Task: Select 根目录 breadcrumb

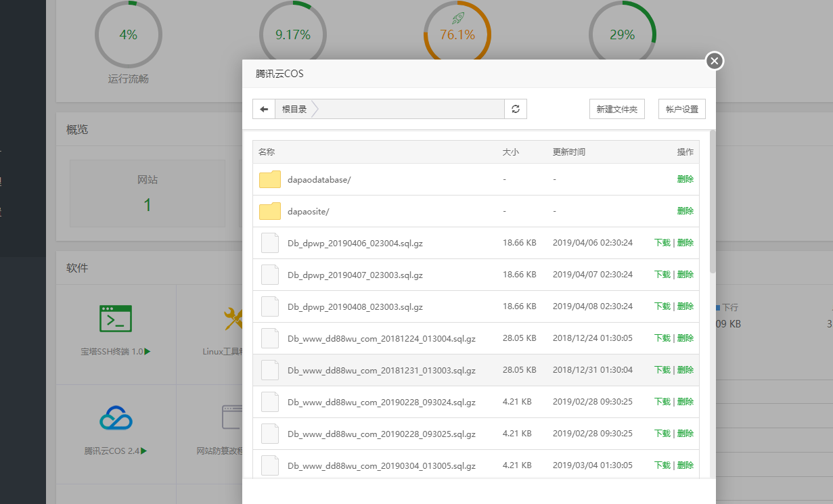Action: coord(294,109)
